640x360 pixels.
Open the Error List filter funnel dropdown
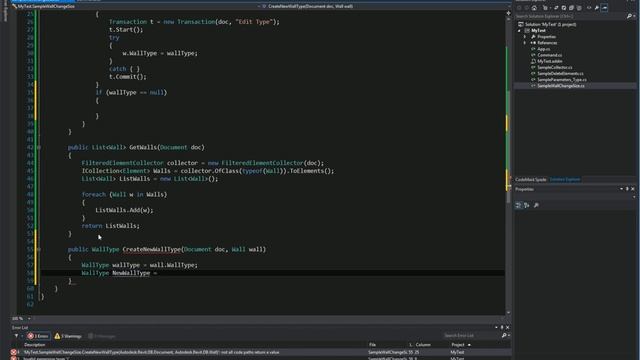pyautogui.click(x=18, y=336)
